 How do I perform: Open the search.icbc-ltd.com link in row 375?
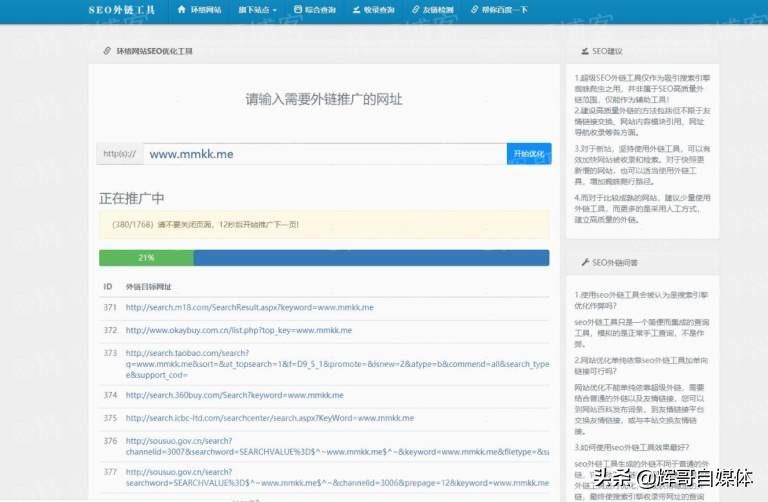(x=269, y=418)
